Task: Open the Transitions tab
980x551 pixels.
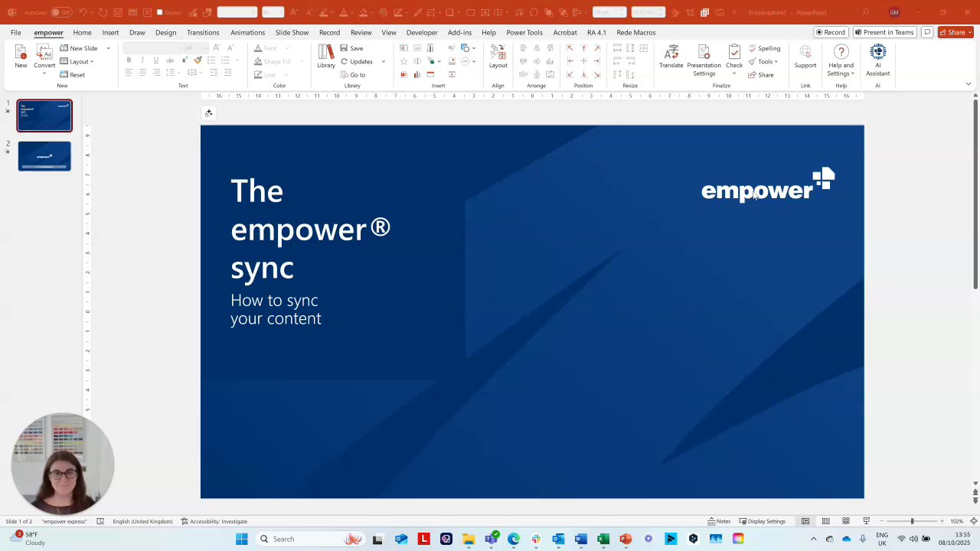Action: point(203,32)
